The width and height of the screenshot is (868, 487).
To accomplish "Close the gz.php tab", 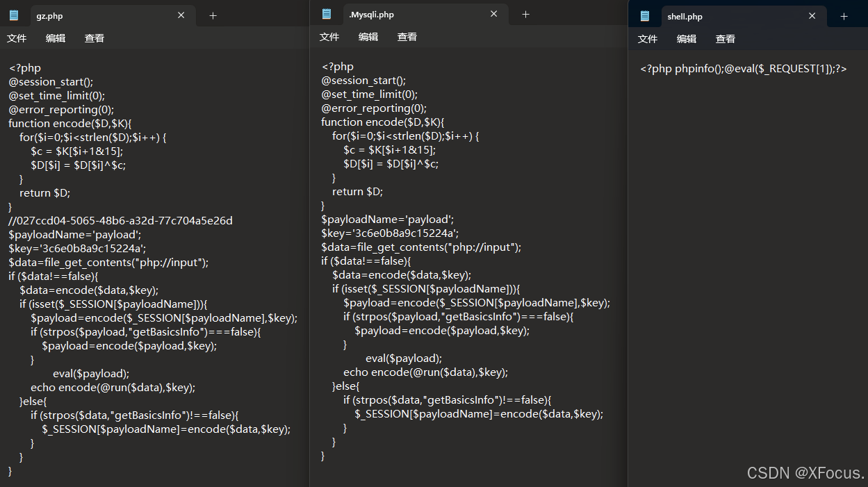I will coord(181,15).
